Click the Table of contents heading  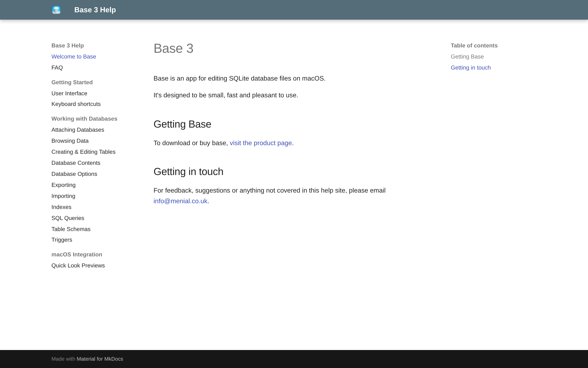(x=474, y=46)
